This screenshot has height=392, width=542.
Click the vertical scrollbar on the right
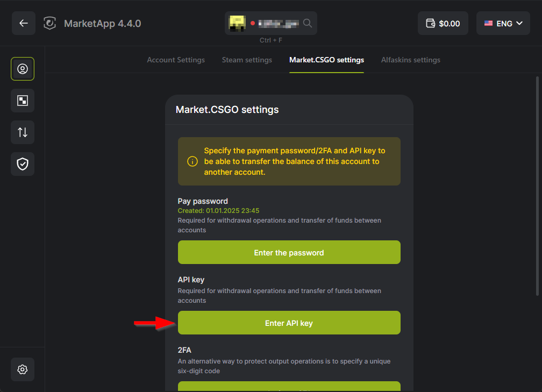click(537, 186)
